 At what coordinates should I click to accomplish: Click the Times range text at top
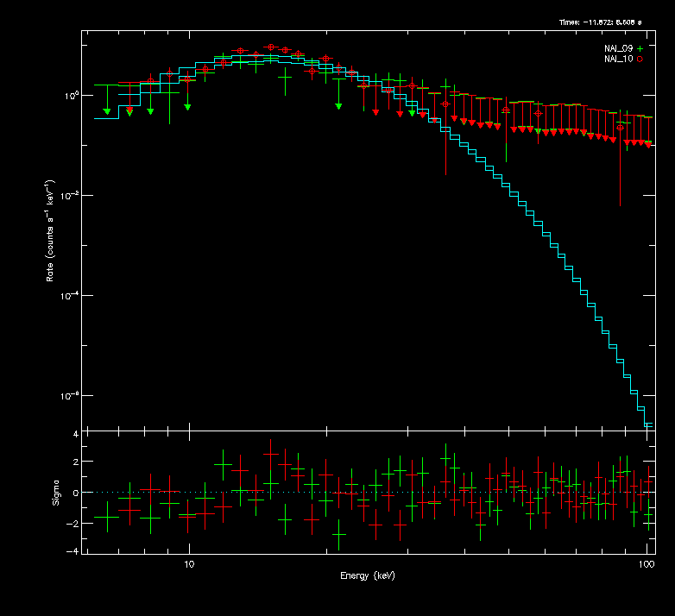(x=606, y=21)
